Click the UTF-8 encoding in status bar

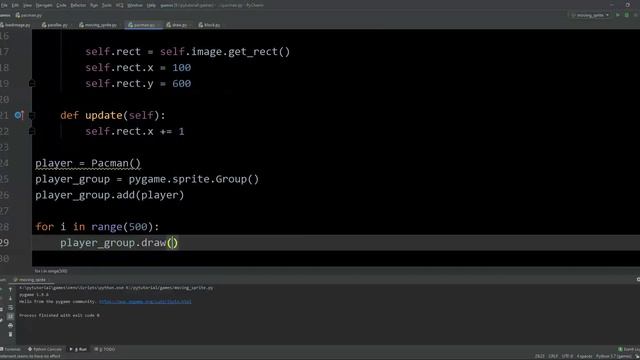click(x=567, y=356)
